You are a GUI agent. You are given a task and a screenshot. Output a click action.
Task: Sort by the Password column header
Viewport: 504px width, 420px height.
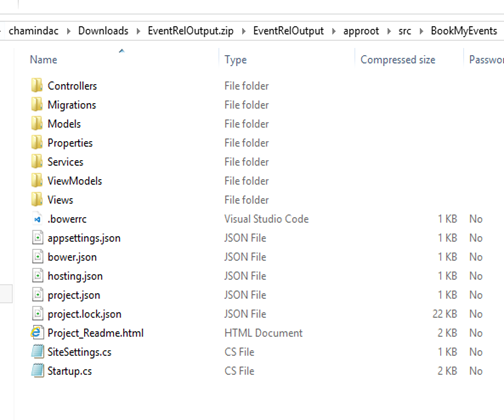pyautogui.click(x=486, y=60)
